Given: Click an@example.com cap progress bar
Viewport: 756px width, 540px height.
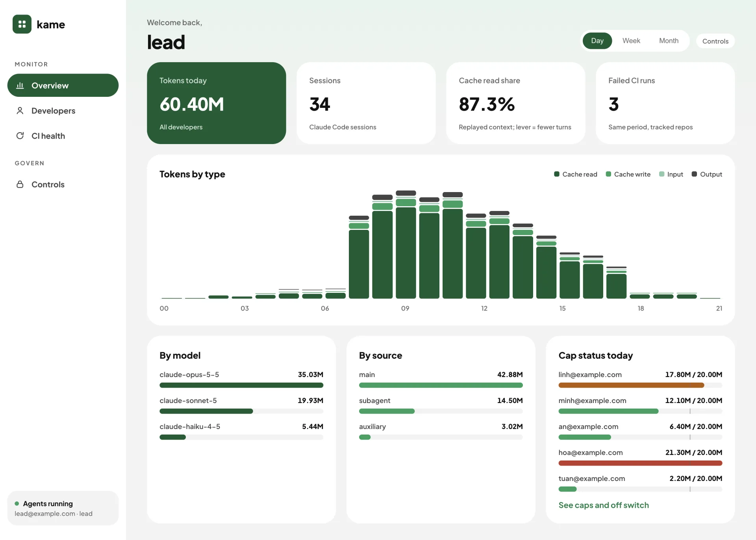Looking at the screenshot, I should [640, 437].
